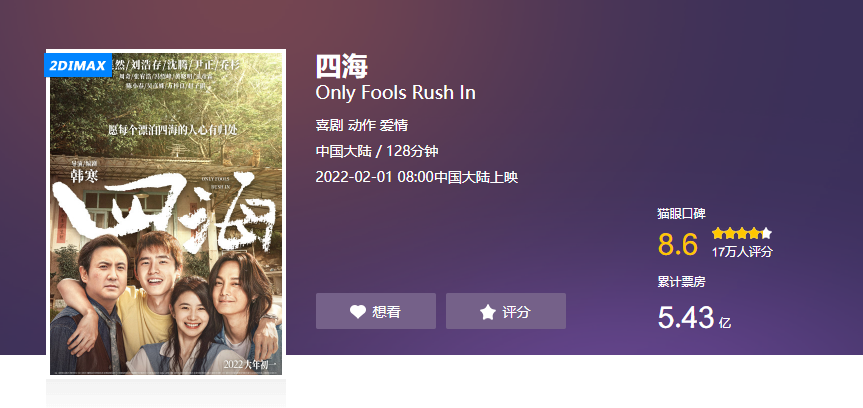
Task: Click the 2022-02-01 release date line
Action: [417, 177]
